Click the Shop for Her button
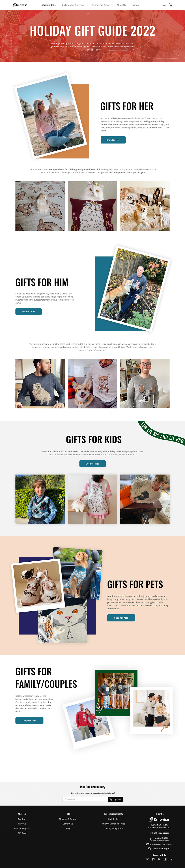The height and width of the screenshot is (868, 185). point(113,140)
